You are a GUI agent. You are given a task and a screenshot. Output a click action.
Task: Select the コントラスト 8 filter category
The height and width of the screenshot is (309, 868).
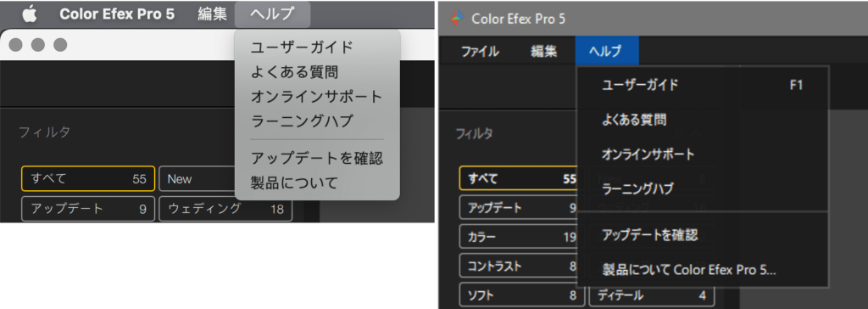(x=521, y=267)
